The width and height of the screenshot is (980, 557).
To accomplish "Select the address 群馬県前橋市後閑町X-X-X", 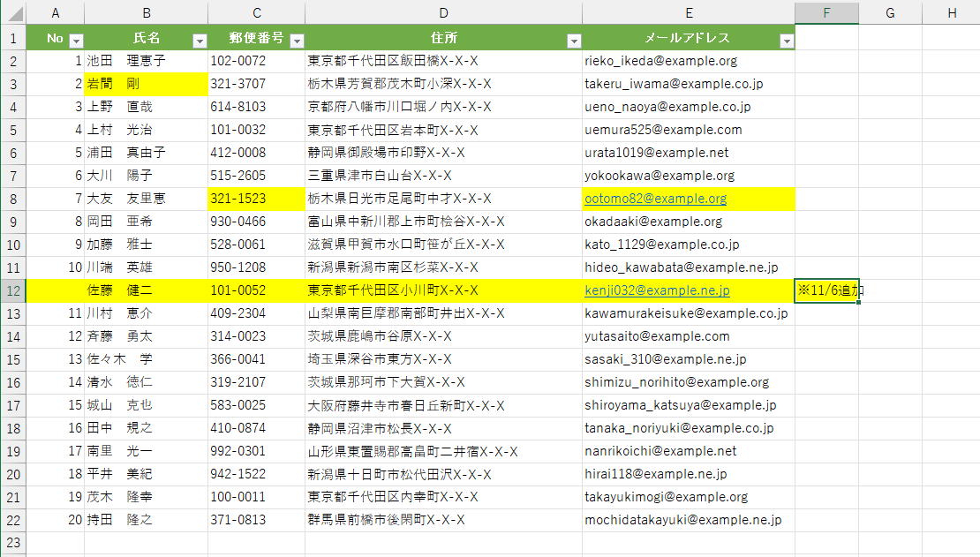I will pos(441,520).
